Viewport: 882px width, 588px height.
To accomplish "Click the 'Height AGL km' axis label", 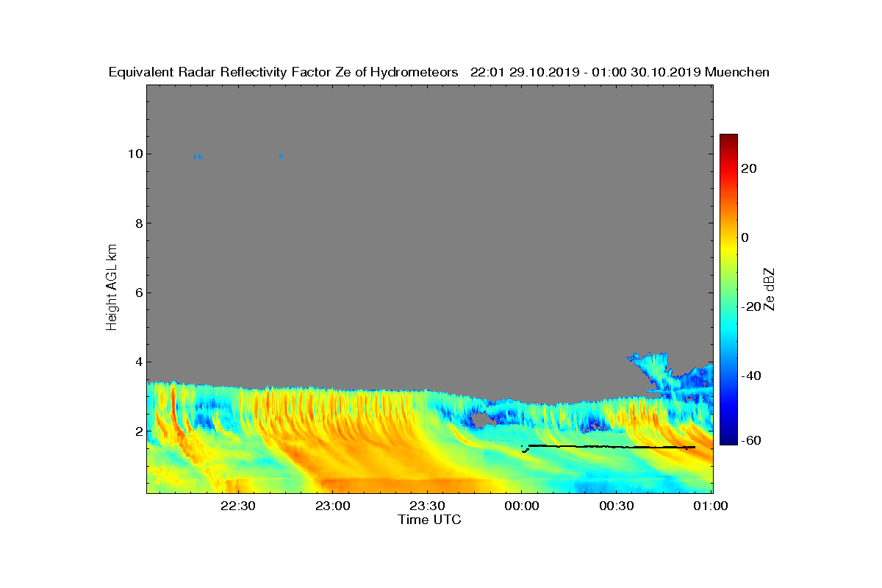I will pos(112,289).
